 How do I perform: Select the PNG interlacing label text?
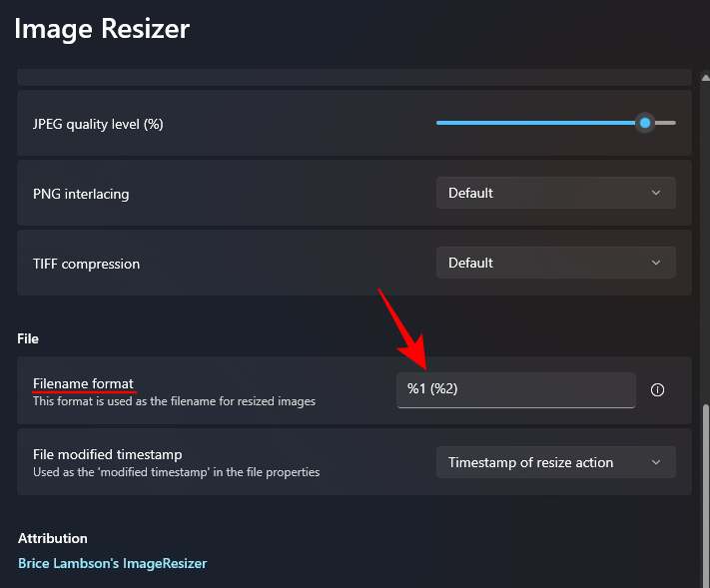pyautogui.click(x=81, y=194)
